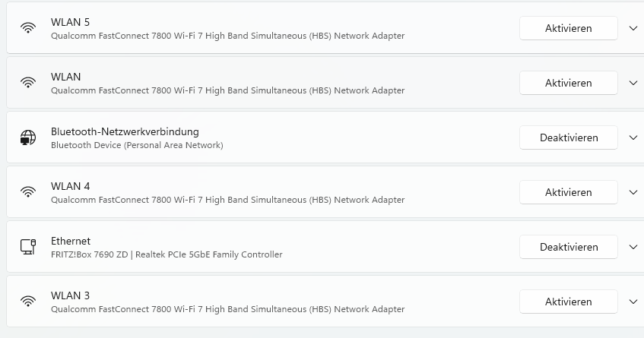
Task: Open WLAN 4 details with chevron
Action: [x=633, y=192]
